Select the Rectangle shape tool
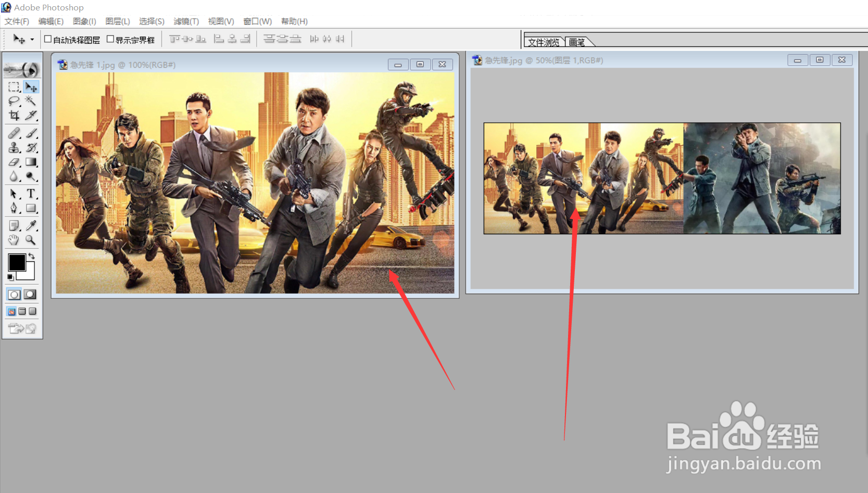 pos(31,208)
